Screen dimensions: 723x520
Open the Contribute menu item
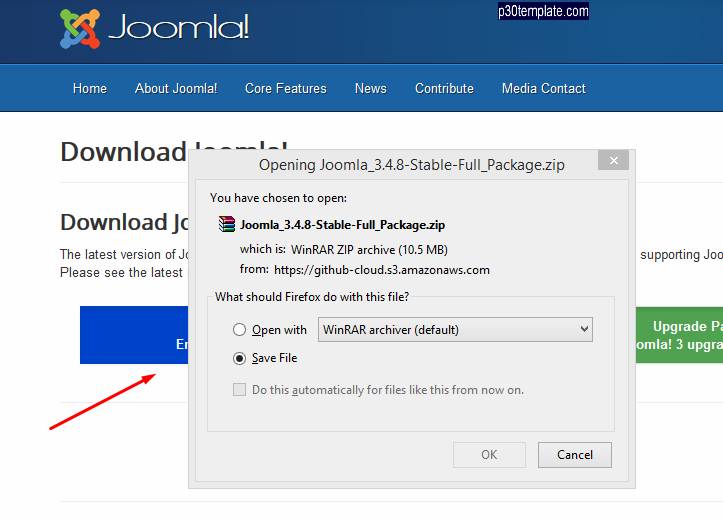[444, 88]
